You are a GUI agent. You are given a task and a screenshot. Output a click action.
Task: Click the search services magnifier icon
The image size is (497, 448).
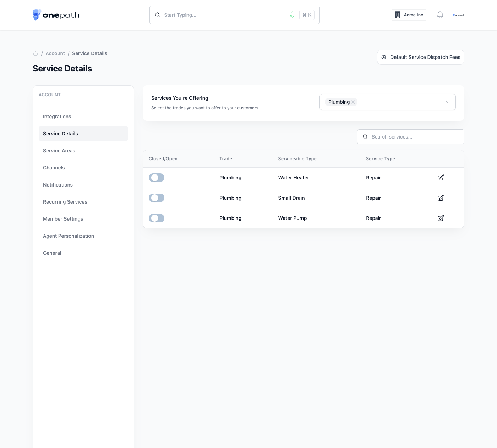[x=365, y=137]
